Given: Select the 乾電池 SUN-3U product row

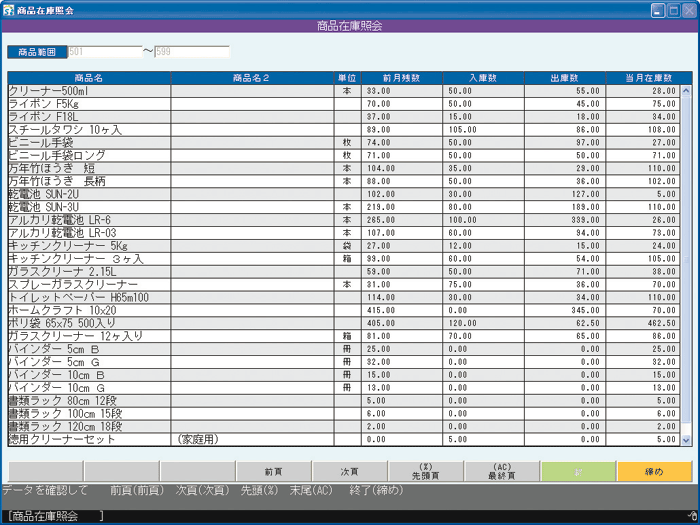Looking at the screenshot, I should pyautogui.click(x=89, y=206).
